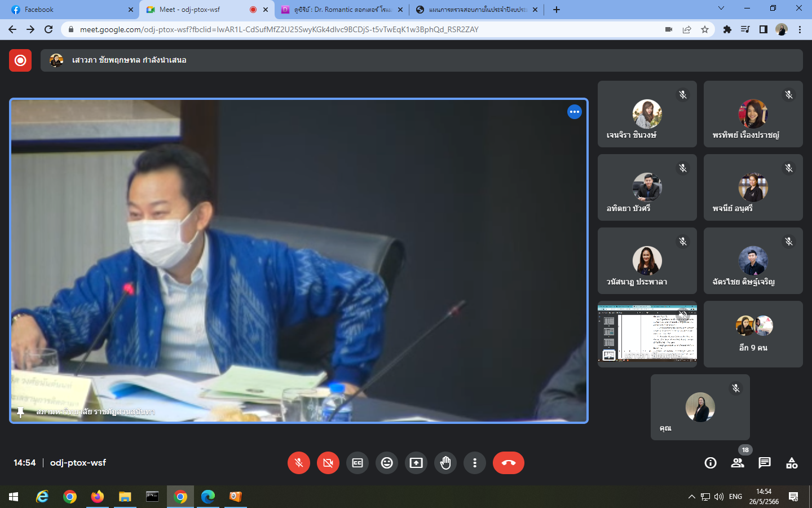The image size is (812, 508).
Task: Open the chat panel icon
Action: (765, 463)
